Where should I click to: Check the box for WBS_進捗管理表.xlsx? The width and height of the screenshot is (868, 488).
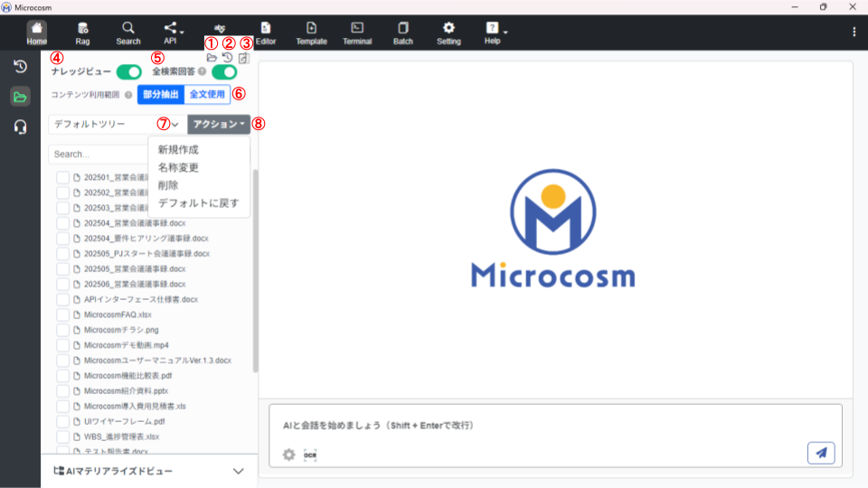63,436
